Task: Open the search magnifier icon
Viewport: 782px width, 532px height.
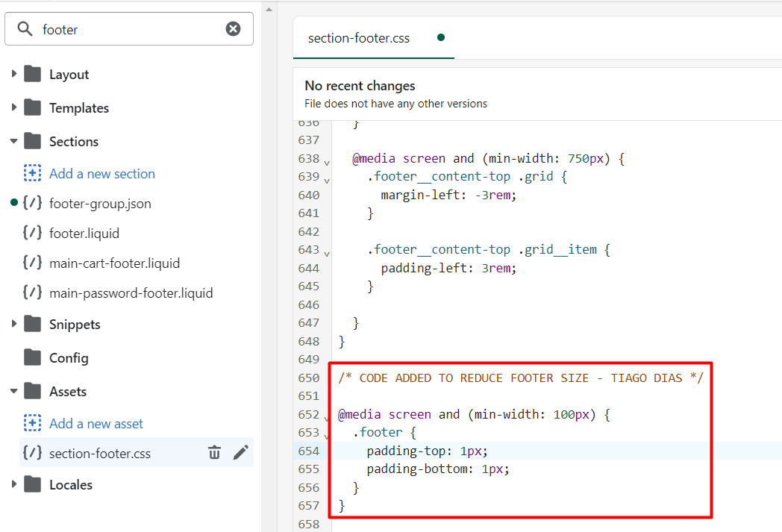Action: pos(25,28)
